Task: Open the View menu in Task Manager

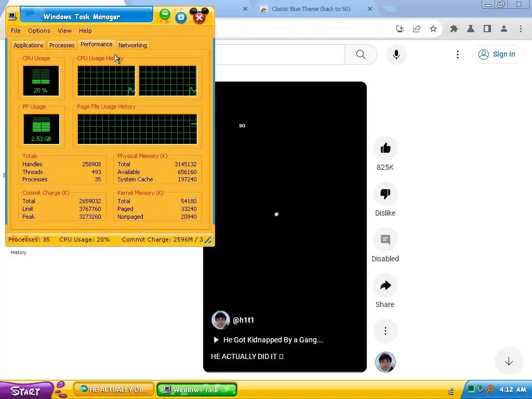Action: point(64,31)
